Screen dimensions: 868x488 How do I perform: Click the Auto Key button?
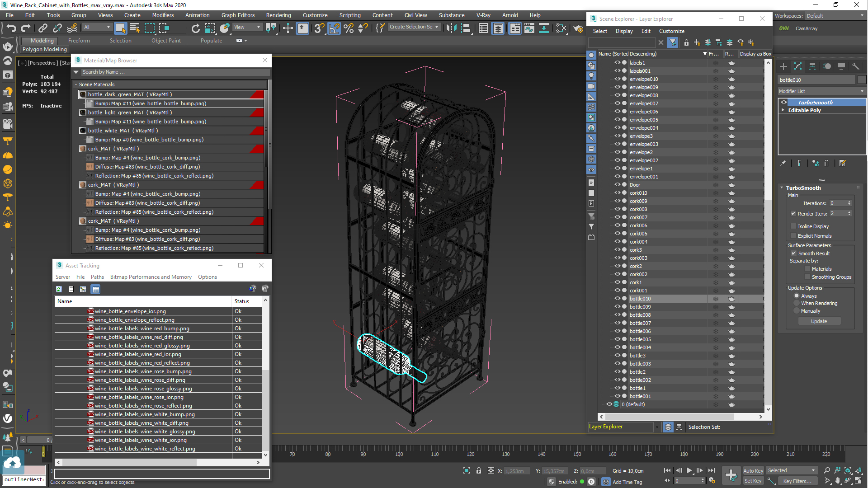(753, 471)
